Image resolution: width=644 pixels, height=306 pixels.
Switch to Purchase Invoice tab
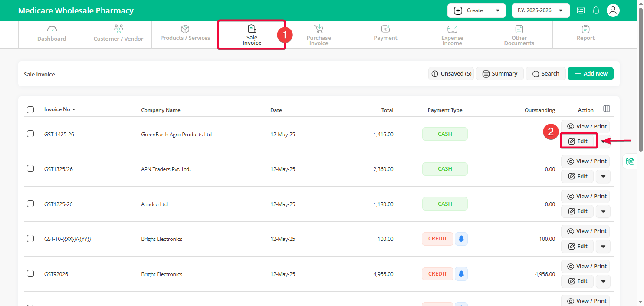coord(319,35)
